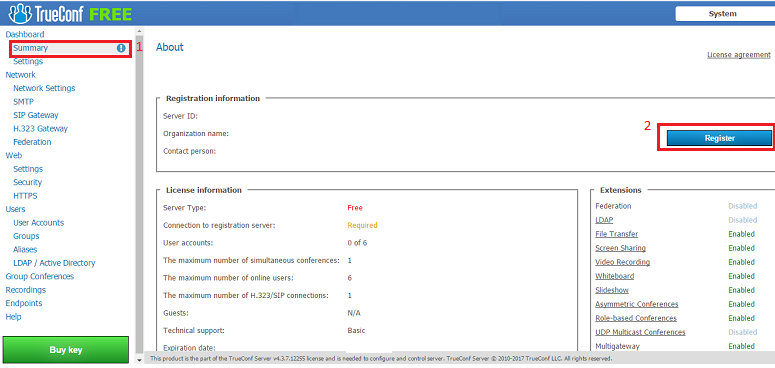
Task: Click the sidebar scrollbar down arrow
Action: pyautogui.click(x=139, y=360)
